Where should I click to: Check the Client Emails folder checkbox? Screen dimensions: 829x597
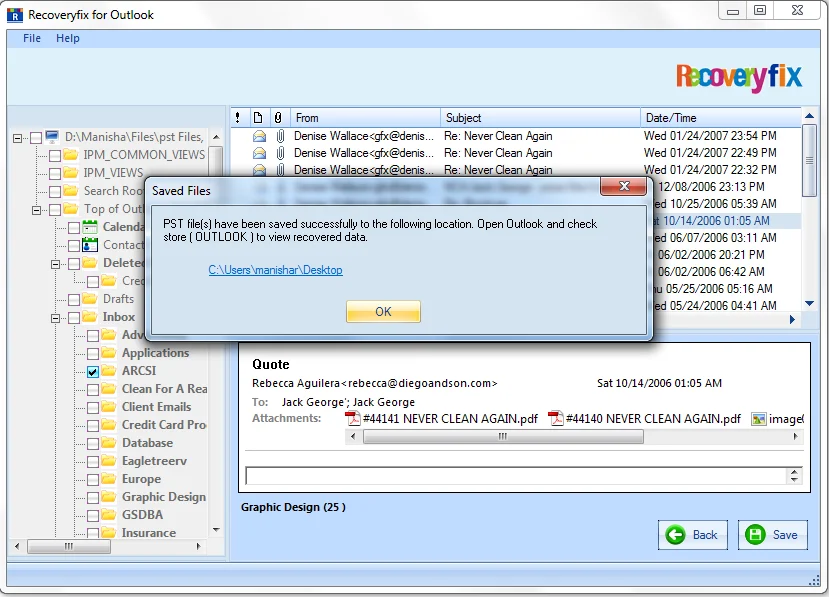(x=93, y=408)
